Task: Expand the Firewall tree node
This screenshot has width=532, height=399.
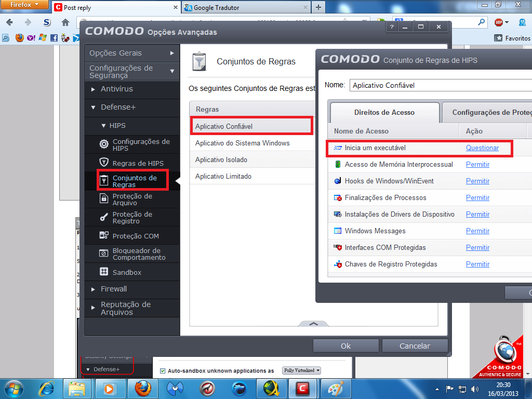Action: [x=93, y=289]
